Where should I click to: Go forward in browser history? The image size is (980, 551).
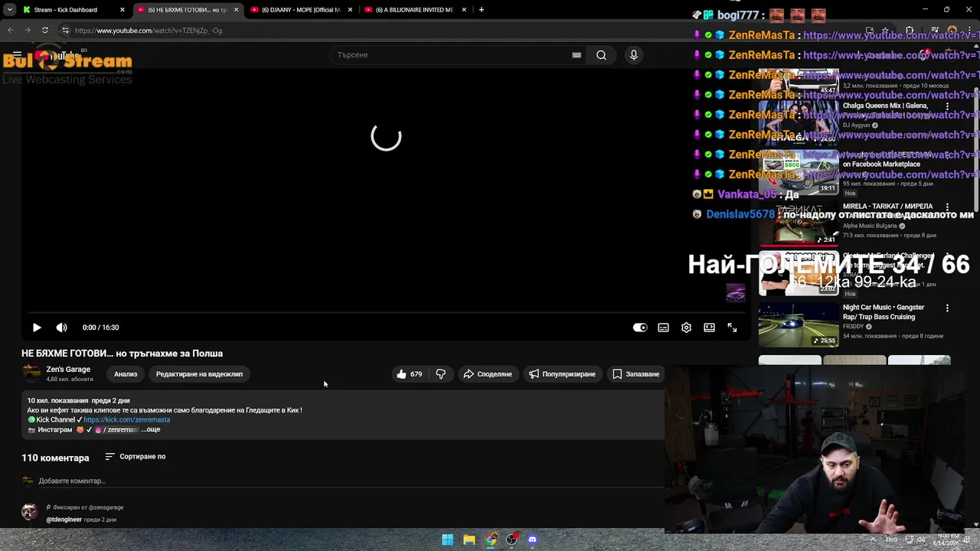pos(28,31)
